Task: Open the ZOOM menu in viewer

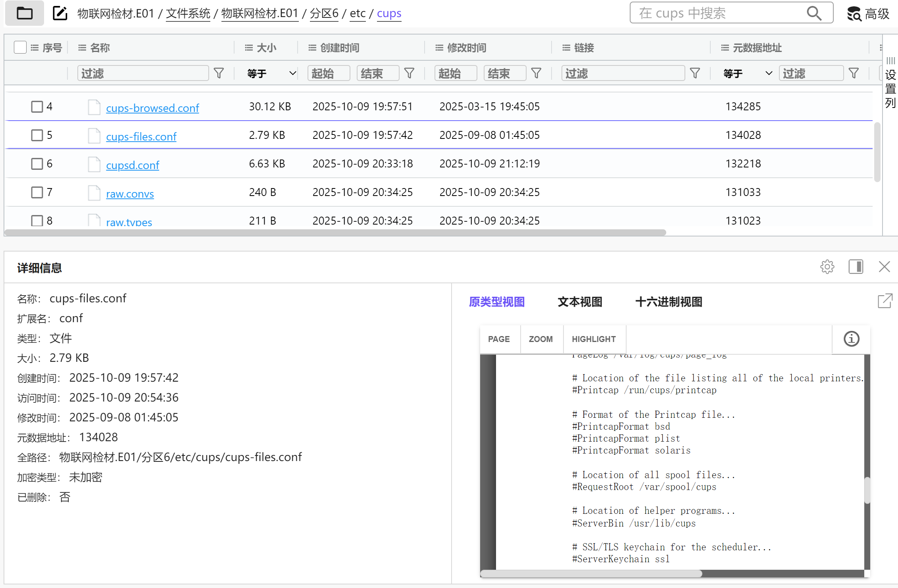Action: 540,339
